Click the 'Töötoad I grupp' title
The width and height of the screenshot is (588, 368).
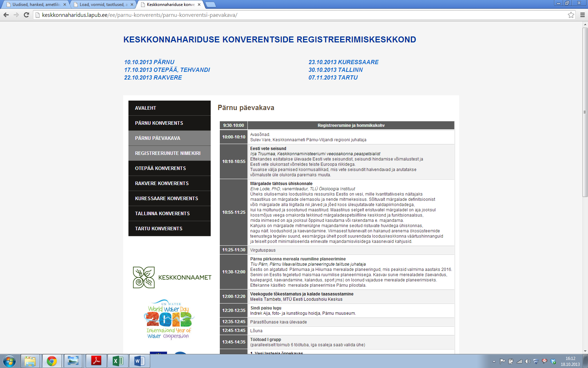[x=265, y=340]
